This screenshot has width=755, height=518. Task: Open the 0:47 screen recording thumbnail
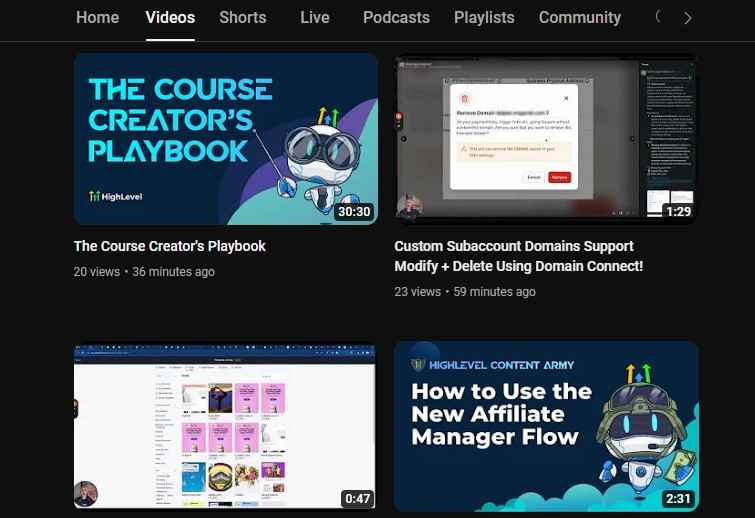click(x=224, y=426)
